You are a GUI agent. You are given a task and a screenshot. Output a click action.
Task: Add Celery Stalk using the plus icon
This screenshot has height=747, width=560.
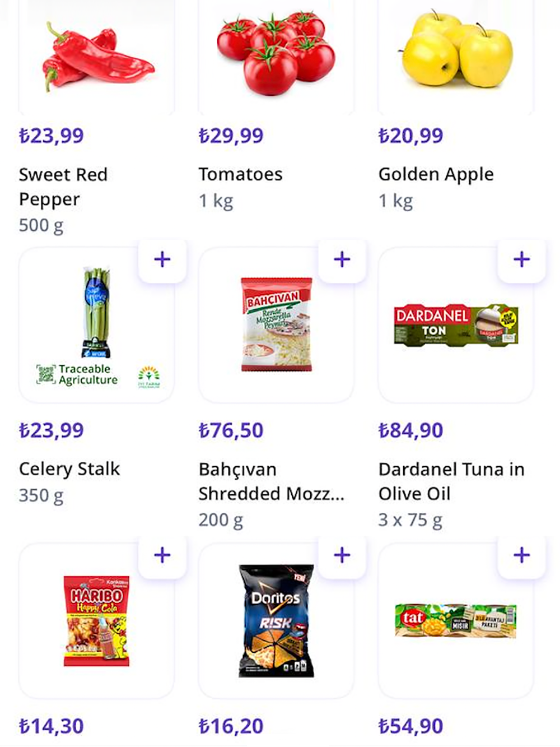pos(162,259)
